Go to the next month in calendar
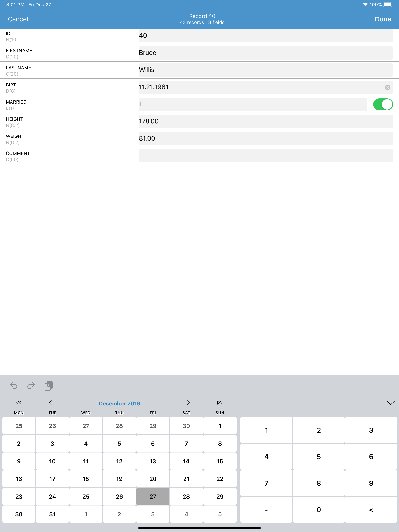The height and width of the screenshot is (532, 399). click(x=186, y=403)
